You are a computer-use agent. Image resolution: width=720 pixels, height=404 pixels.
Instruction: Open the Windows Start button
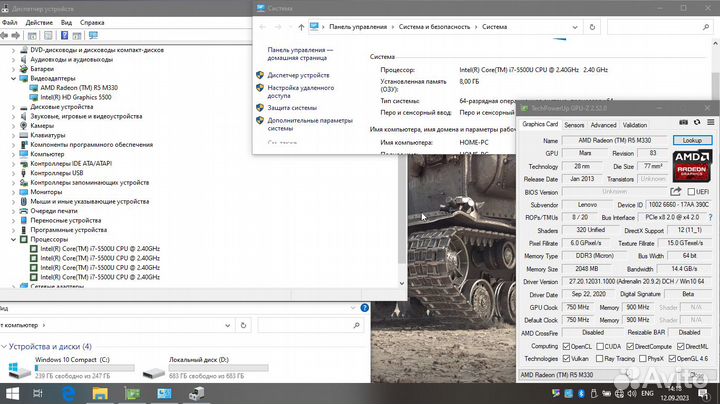pyautogui.click(x=12, y=393)
